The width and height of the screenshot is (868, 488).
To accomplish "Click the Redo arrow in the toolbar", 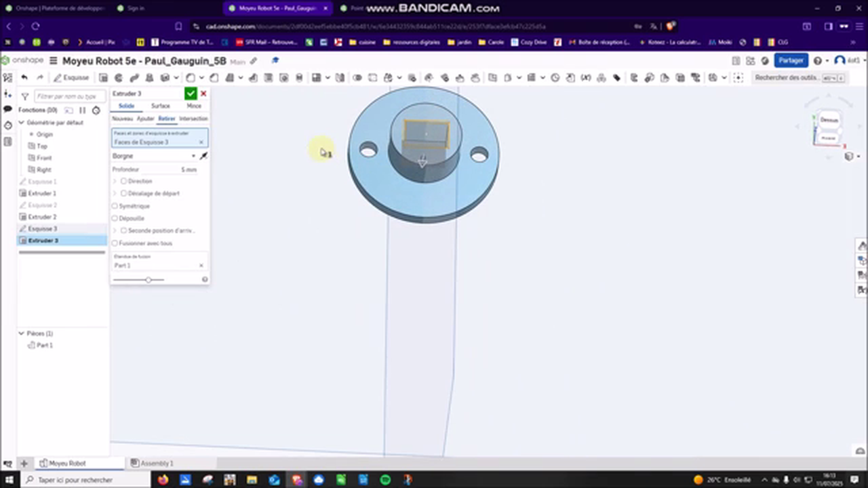I will point(39,77).
